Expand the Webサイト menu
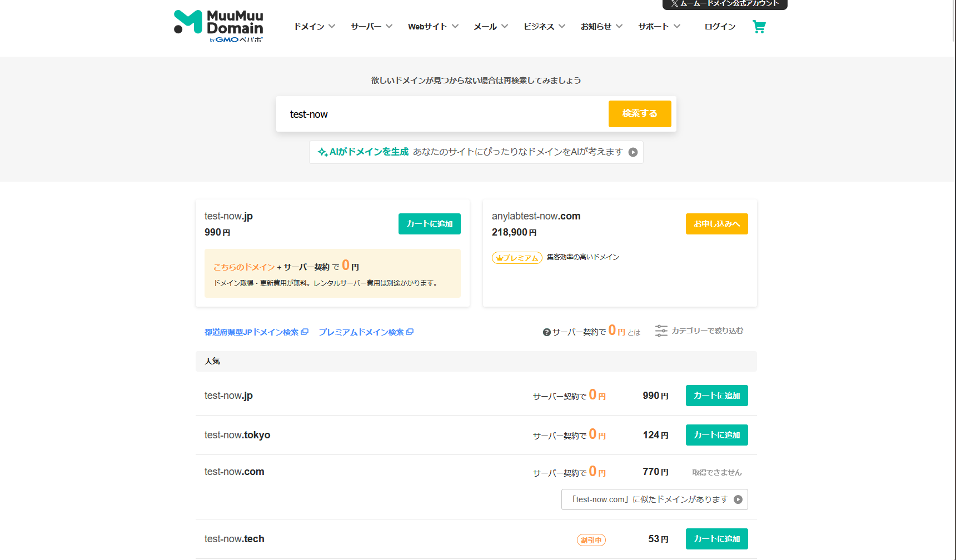The width and height of the screenshot is (956, 560). coord(434,27)
